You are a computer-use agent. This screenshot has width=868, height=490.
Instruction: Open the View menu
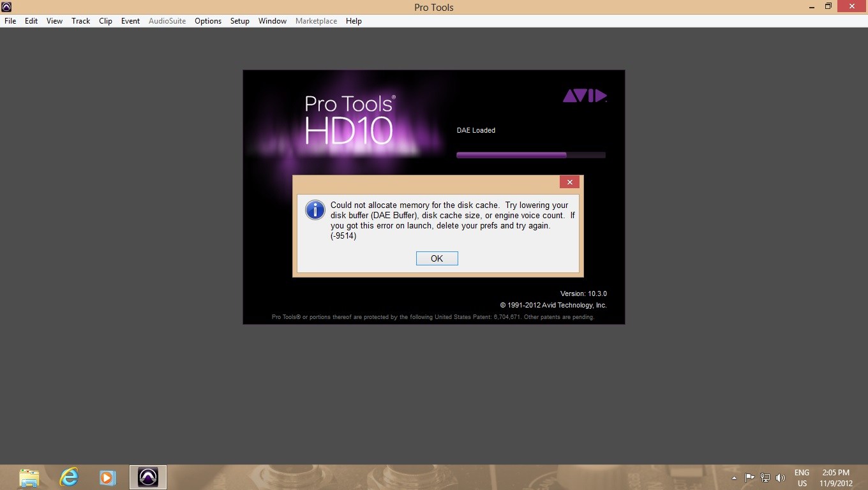pyautogui.click(x=55, y=21)
